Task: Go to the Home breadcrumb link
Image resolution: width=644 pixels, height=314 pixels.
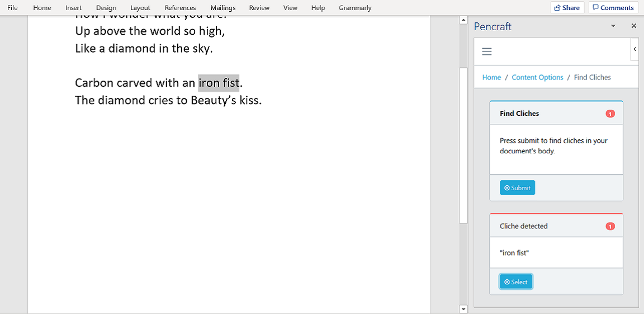Action: point(491,77)
